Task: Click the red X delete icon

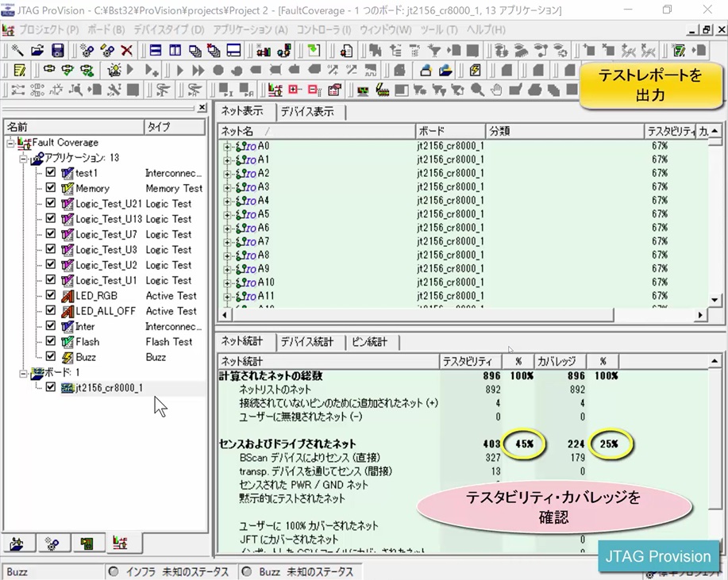Action: tap(126, 50)
